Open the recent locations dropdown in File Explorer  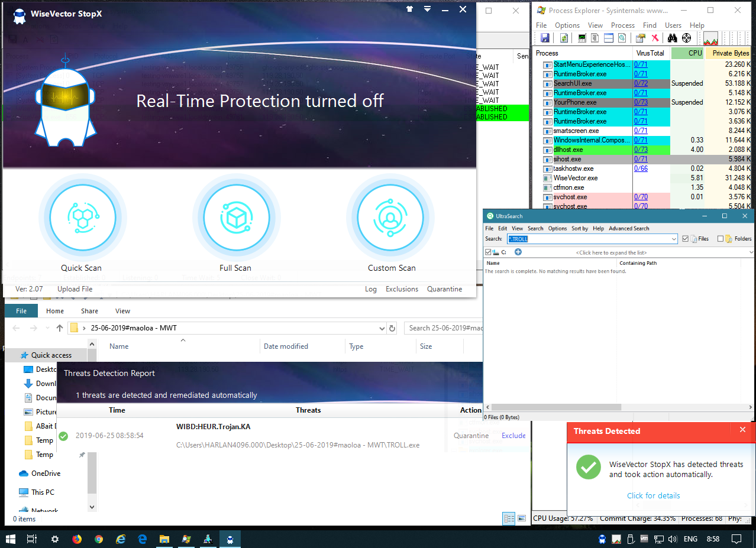click(47, 328)
